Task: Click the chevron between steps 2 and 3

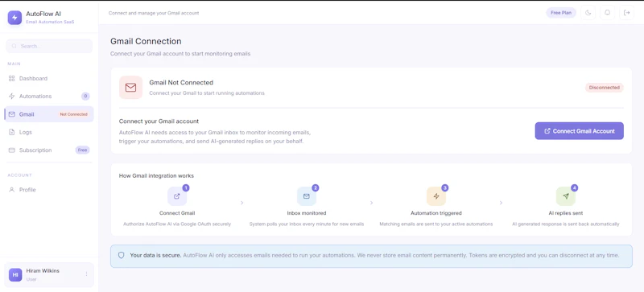Action: click(371, 203)
